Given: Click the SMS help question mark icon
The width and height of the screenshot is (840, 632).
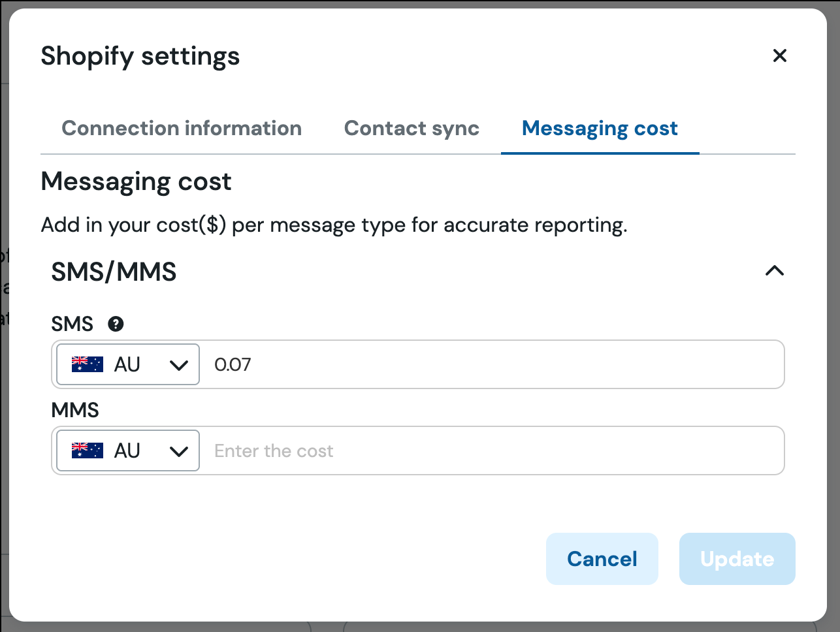Looking at the screenshot, I should pyautogui.click(x=115, y=324).
